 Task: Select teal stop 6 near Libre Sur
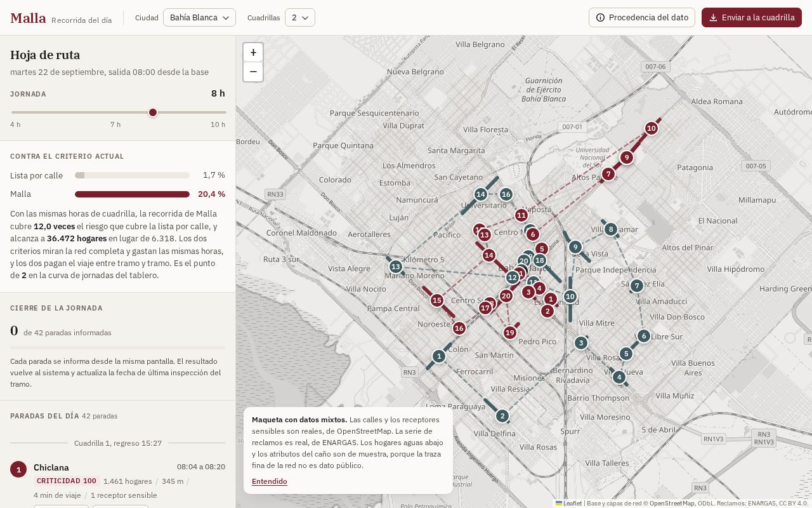[x=644, y=336]
